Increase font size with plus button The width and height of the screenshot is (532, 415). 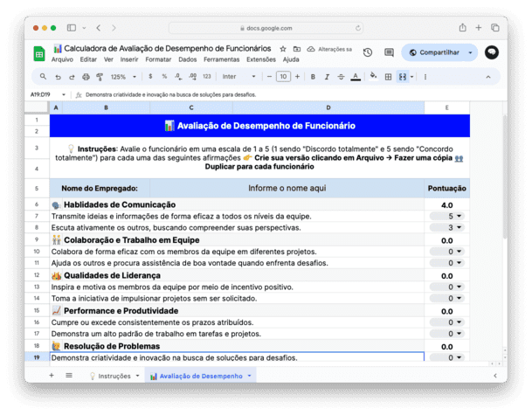click(x=298, y=77)
